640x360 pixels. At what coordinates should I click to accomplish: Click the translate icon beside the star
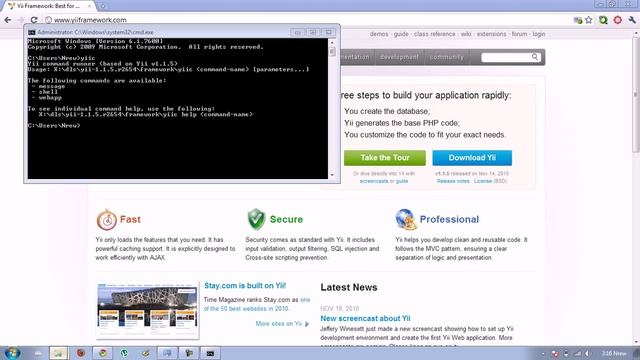pos(578,20)
